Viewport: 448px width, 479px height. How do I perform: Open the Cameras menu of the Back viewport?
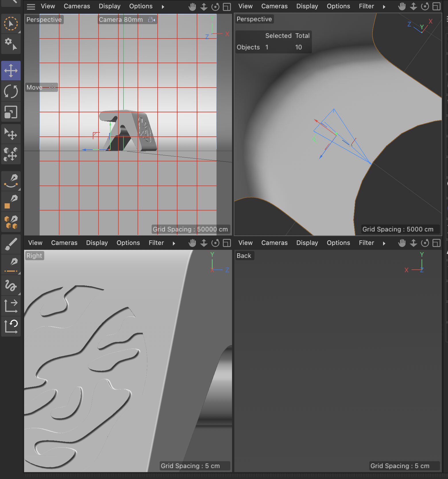coord(275,243)
